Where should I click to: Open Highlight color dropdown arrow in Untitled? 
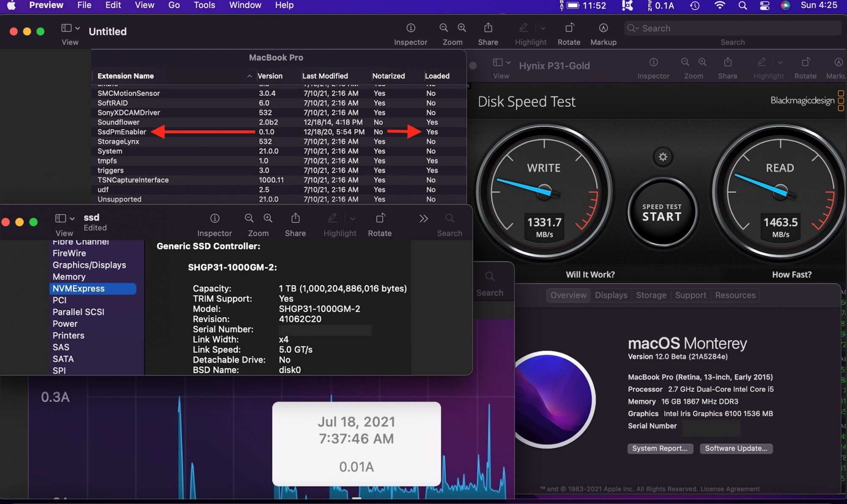tap(543, 28)
